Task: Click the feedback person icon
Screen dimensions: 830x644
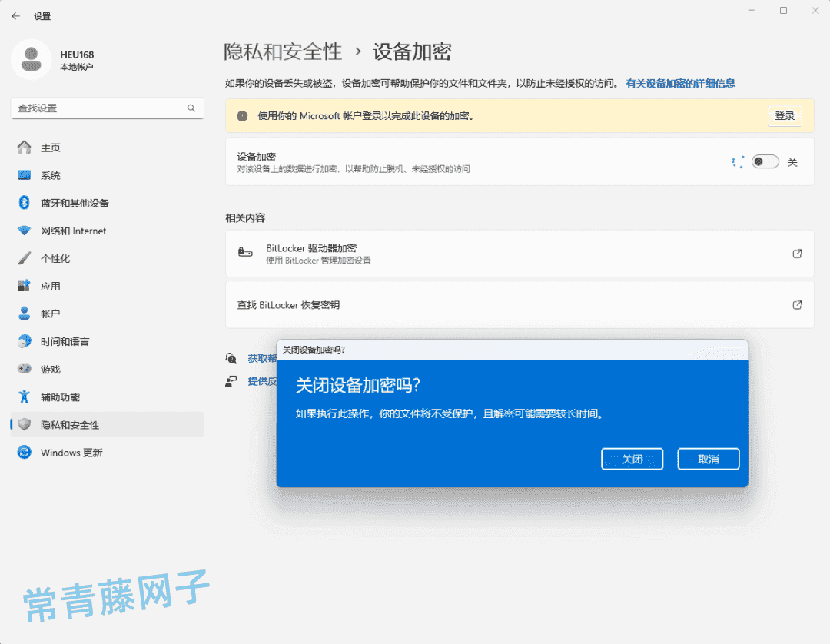Action: [x=231, y=381]
